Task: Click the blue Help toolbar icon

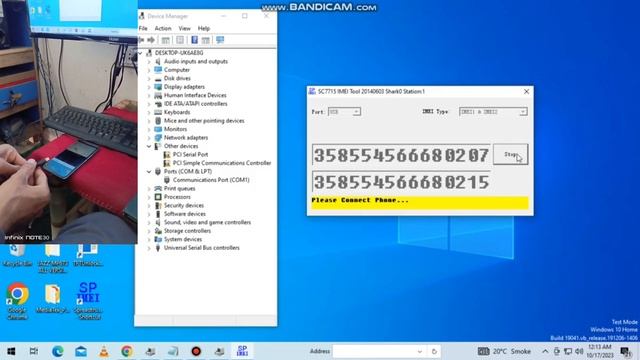Action: click(194, 40)
